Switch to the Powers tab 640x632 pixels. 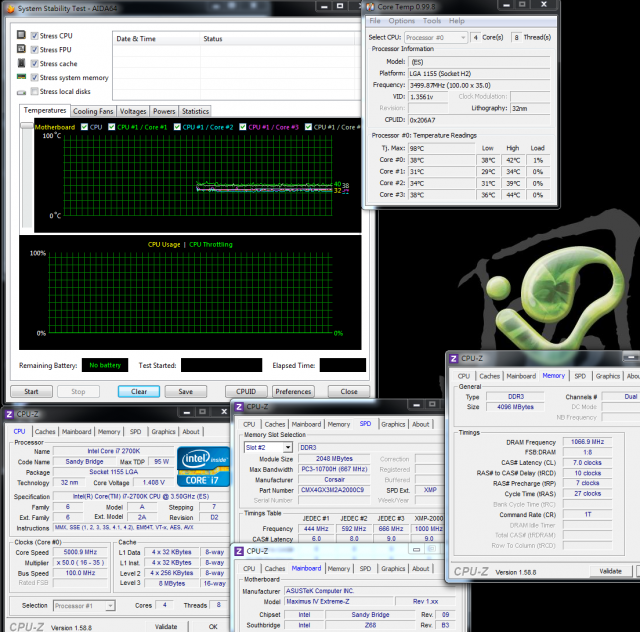click(x=164, y=111)
